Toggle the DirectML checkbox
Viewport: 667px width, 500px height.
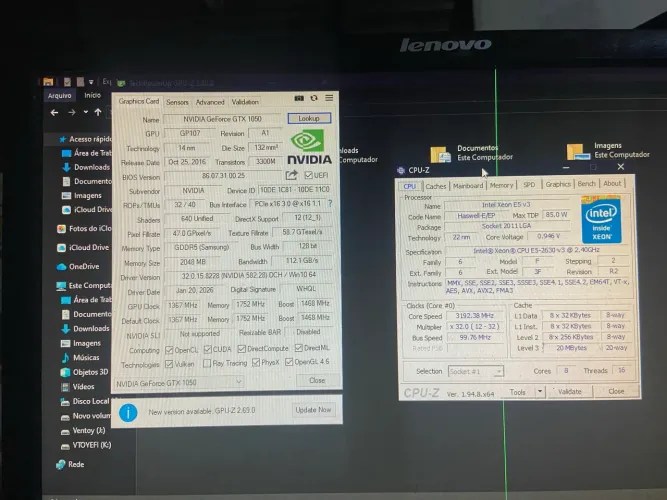click(x=299, y=348)
